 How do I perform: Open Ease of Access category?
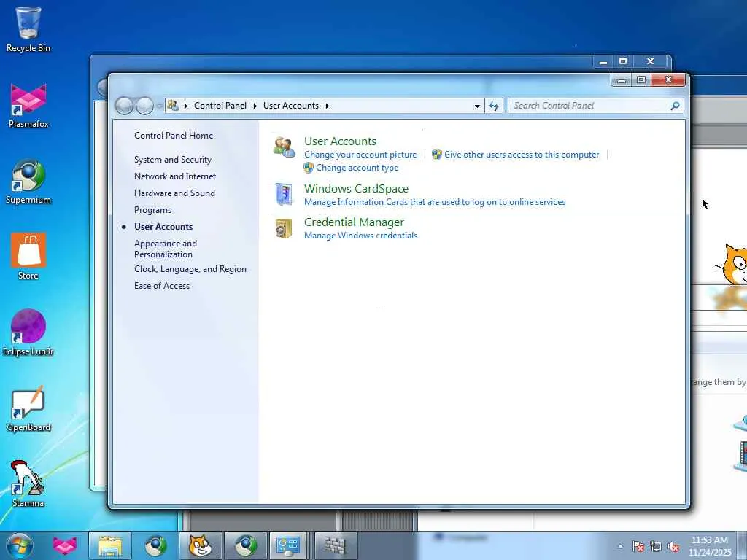(x=162, y=286)
